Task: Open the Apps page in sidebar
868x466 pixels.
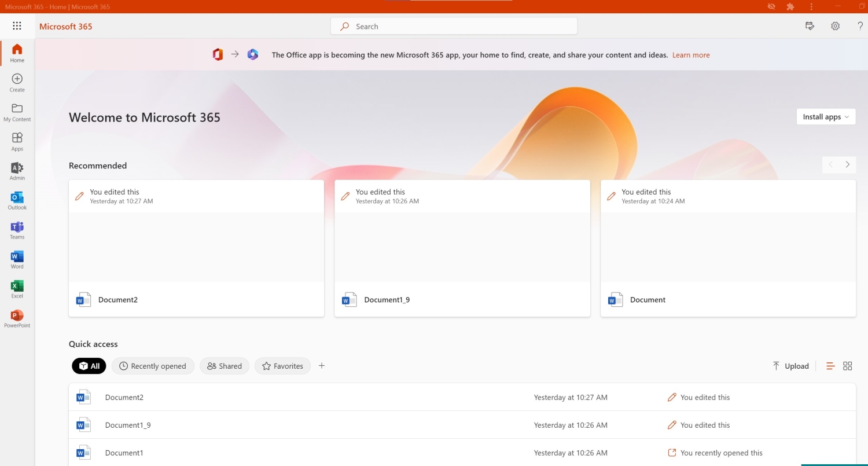Action: pos(17,142)
